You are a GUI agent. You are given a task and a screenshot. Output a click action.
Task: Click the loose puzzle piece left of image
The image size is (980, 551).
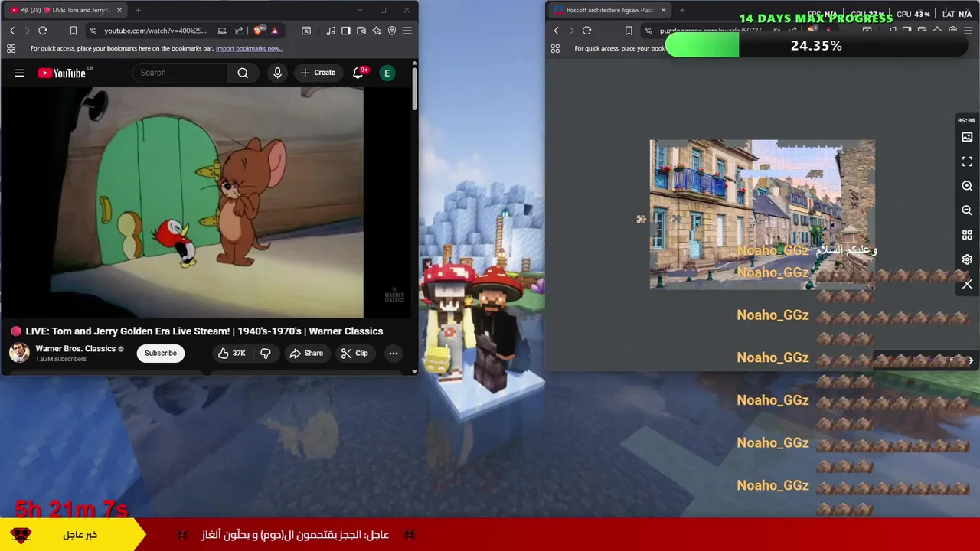pos(642,219)
